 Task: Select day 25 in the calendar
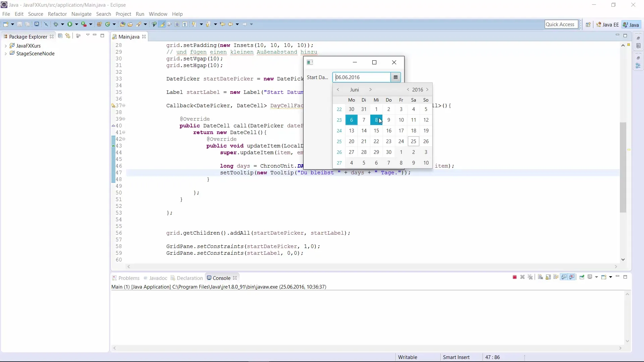(x=414, y=141)
